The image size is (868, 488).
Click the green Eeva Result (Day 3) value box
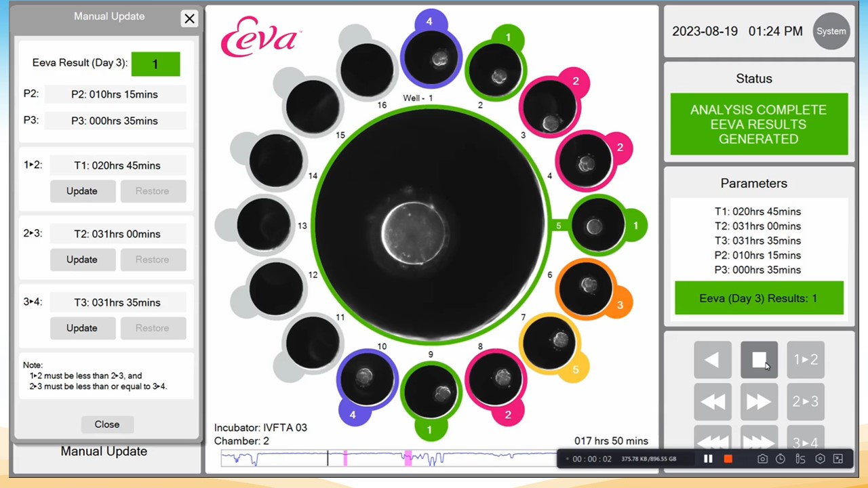pos(155,64)
